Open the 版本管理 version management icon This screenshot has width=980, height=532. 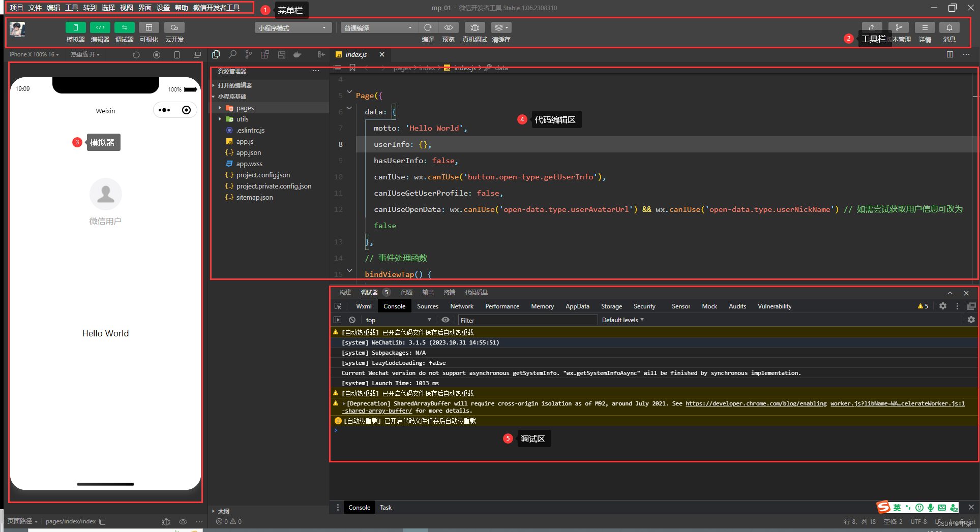[898, 27]
